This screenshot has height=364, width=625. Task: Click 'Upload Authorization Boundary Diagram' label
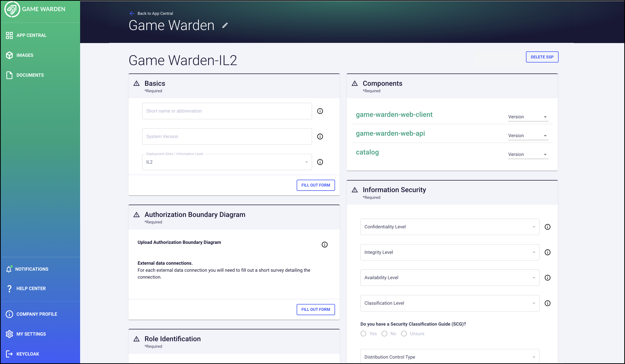(179, 242)
